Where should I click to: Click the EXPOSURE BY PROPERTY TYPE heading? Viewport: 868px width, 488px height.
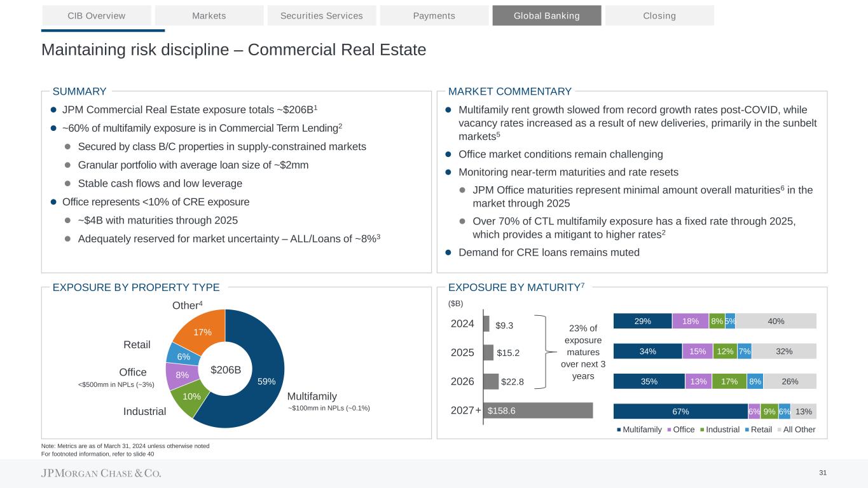(x=136, y=287)
